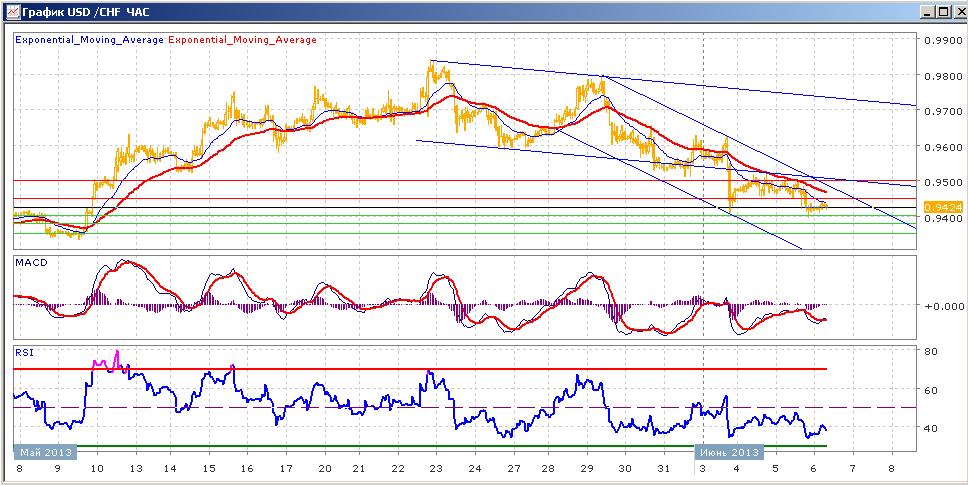Click date 7 on the time axis
Viewport: 968px width, 485px height.
pyautogui.click(x=853, y=468)
